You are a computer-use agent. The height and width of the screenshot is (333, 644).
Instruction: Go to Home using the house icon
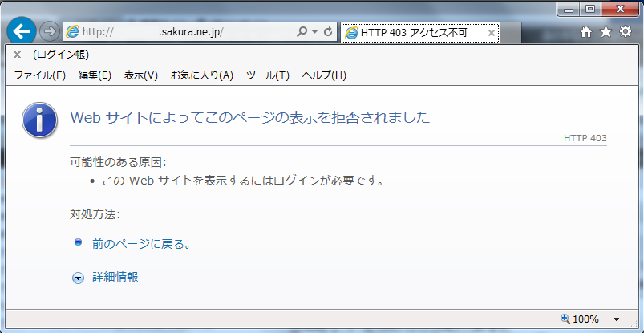[x=586, y=32]
